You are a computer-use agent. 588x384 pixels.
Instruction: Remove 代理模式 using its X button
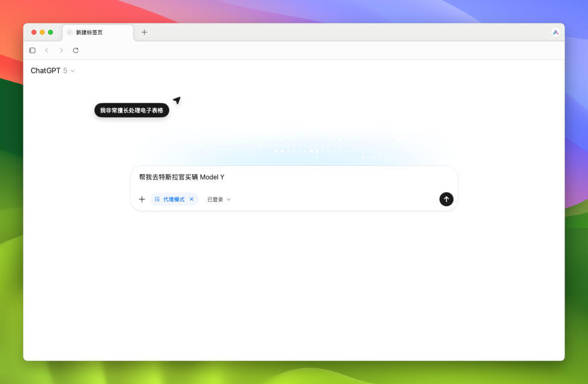tap(192, 200)
